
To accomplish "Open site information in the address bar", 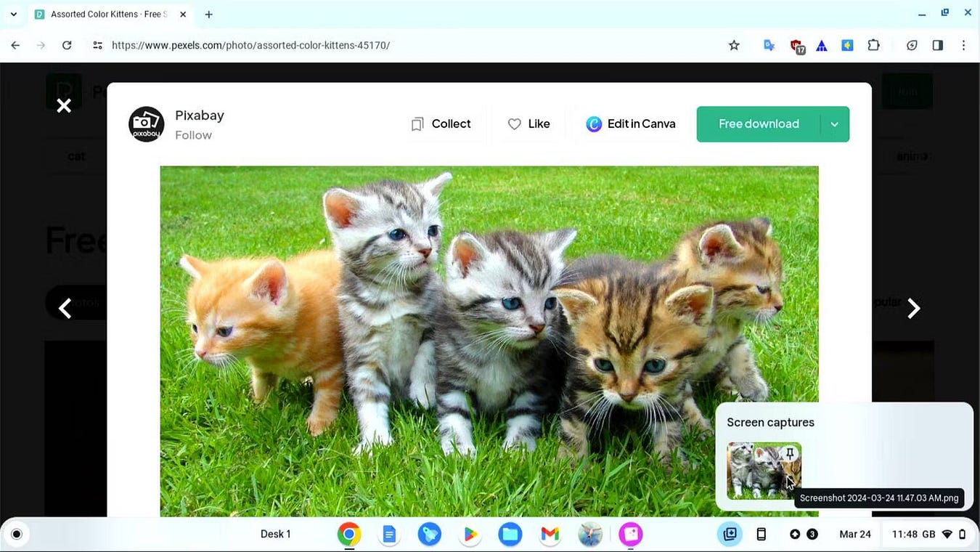I will coord(97,45).
